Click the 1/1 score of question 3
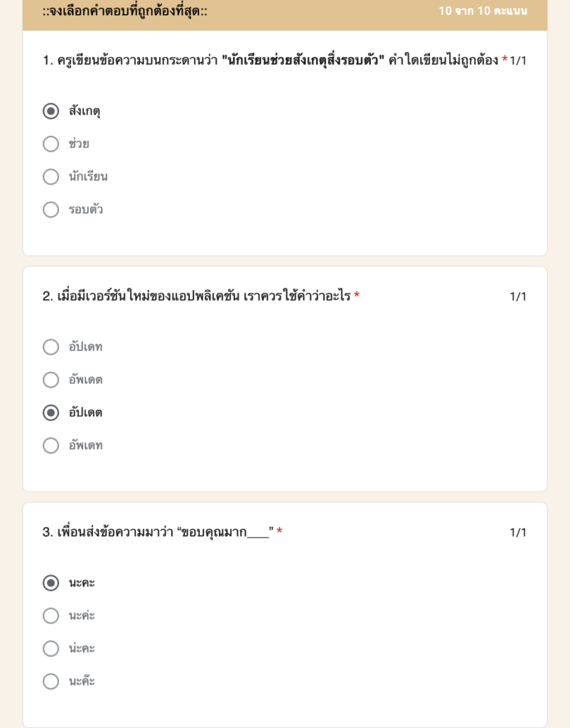The height and width of the screenshot is (728, 570). (518, 532)
